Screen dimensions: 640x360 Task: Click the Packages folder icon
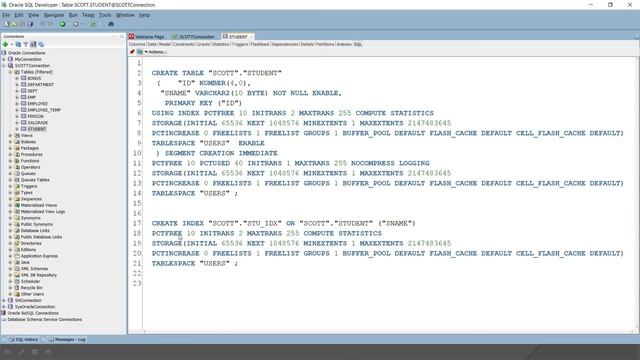17,148
